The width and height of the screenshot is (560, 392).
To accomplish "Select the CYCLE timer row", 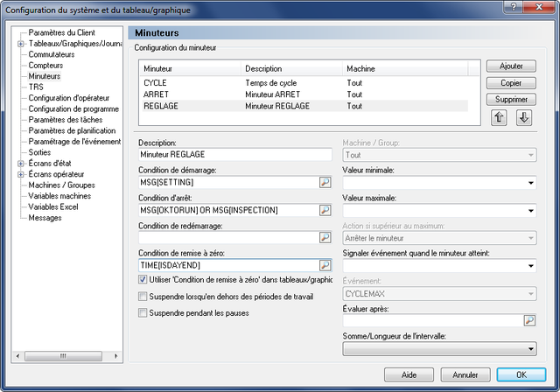I will point(305,83).
